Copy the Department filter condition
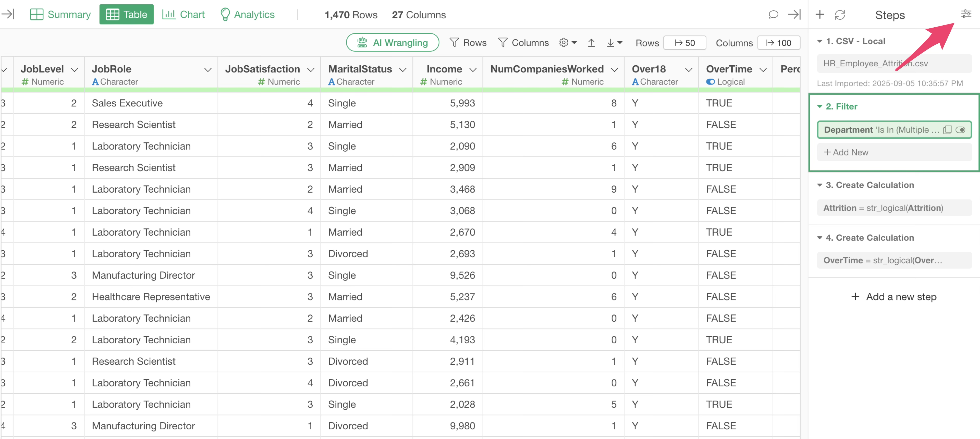Image resolution: width=980 pixels, height=439 pixels. (x=947, y=130)
